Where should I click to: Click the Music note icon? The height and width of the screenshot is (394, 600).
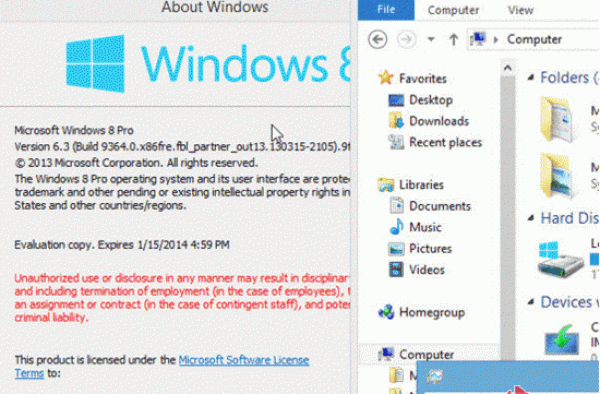pos(396,227)
